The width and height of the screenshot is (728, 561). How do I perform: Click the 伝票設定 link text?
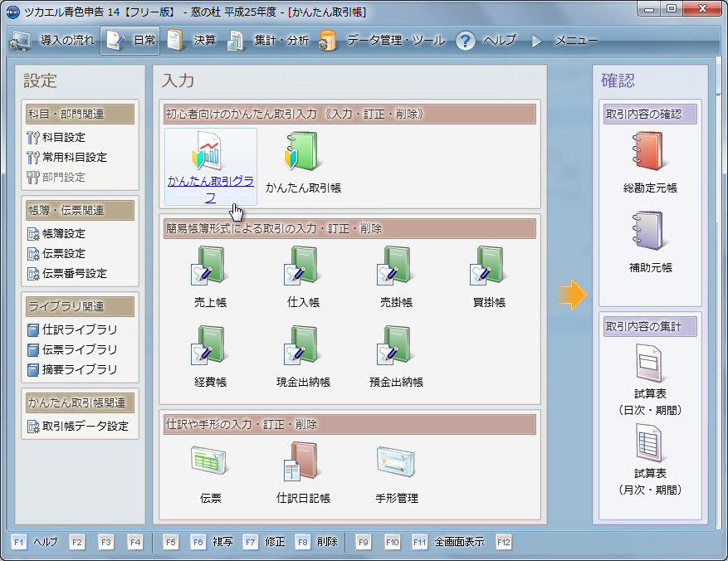coord(64,254)
